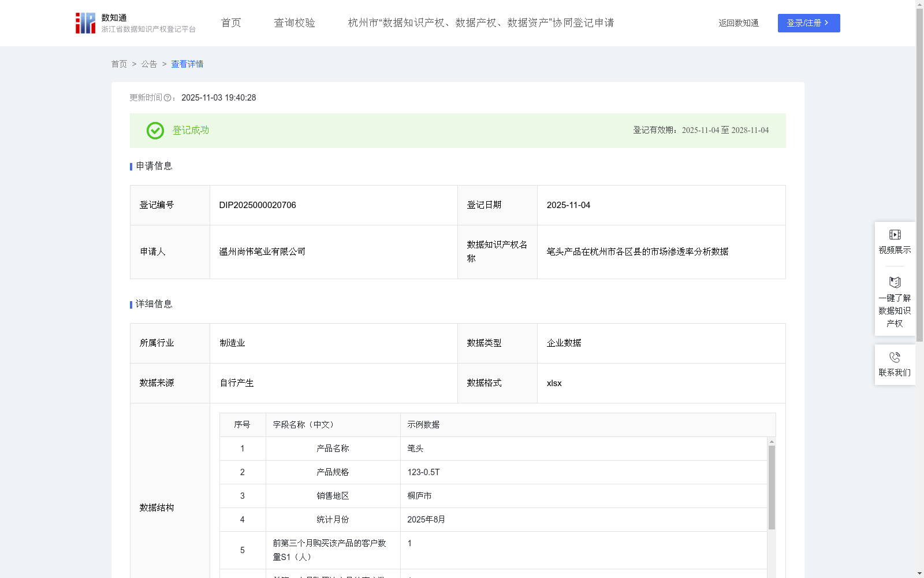
Task: Click the title 笔头产品在杭州市各区县的市场渗透率分析数据
Action: (x=638, y=252)
